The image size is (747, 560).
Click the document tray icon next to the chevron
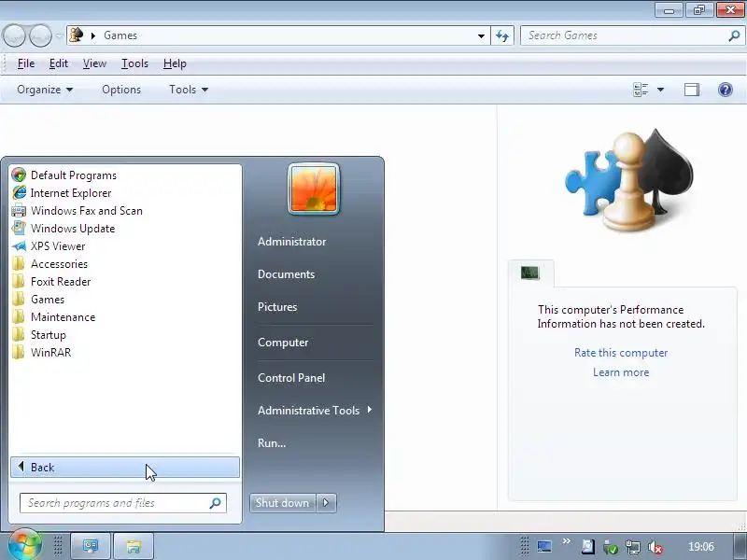pyautogui.click(x=588, y=546)
